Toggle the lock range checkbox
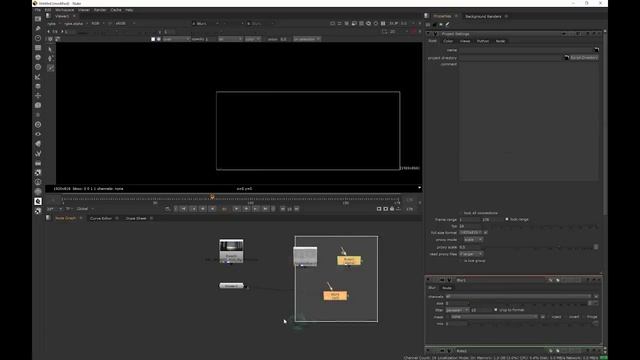The width and height of the screenshot is (640, 360). (x=507, y=219)
